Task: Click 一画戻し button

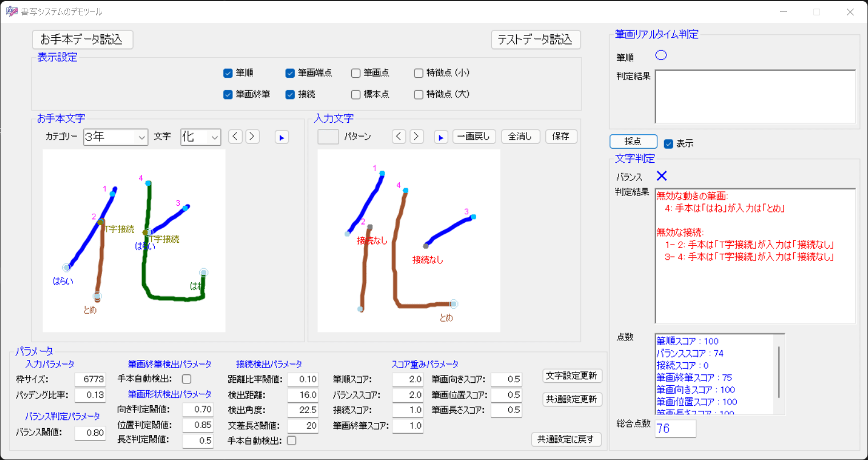Action: (x=474, y=137)
